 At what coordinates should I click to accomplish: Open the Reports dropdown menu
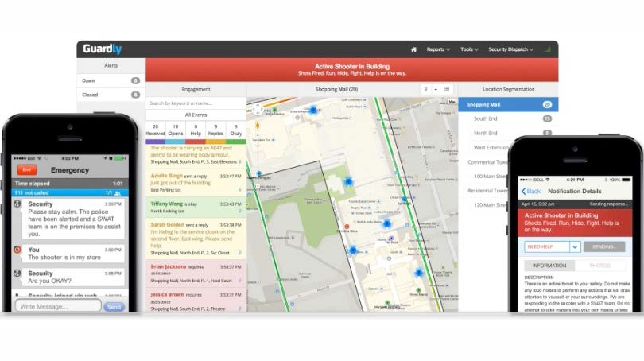pos(438,49)
